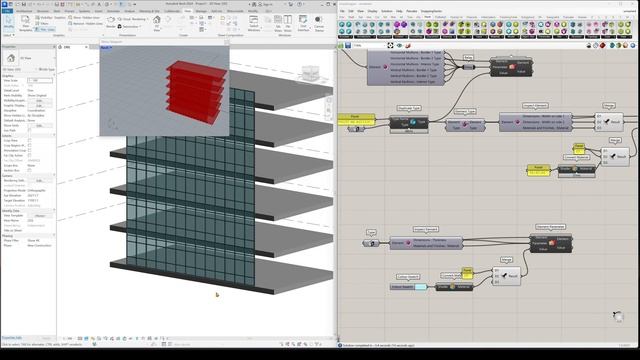
Task: Toggle the Boolean Toggle below yellow panel
Action: pos(356,129)
